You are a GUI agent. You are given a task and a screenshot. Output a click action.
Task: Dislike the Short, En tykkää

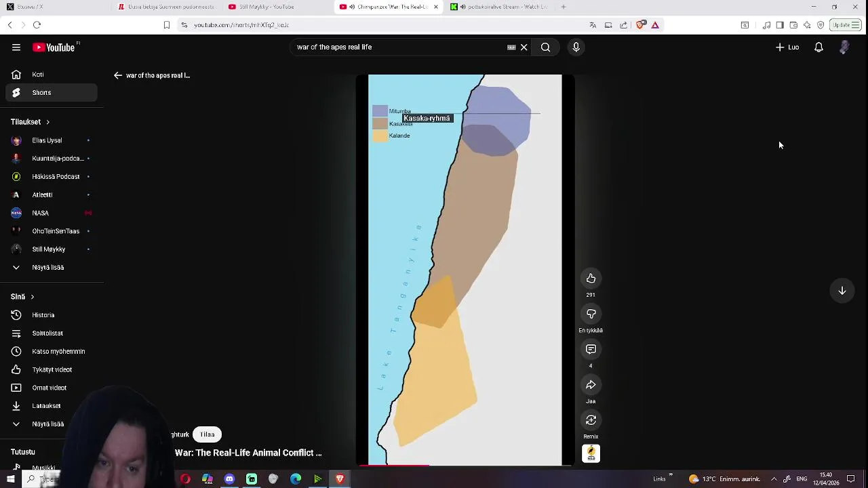(x=591, y=314)
